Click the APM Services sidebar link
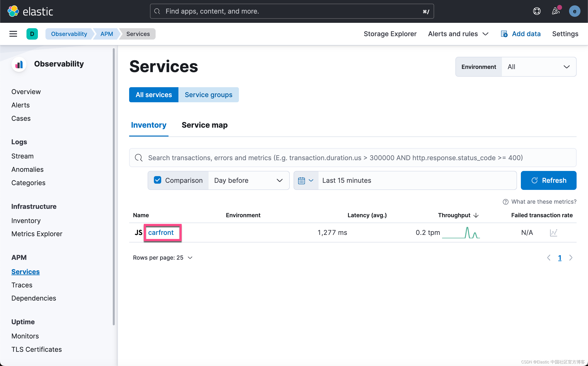The height and width of the screenshot is (366, 588). tap(25, 272)
